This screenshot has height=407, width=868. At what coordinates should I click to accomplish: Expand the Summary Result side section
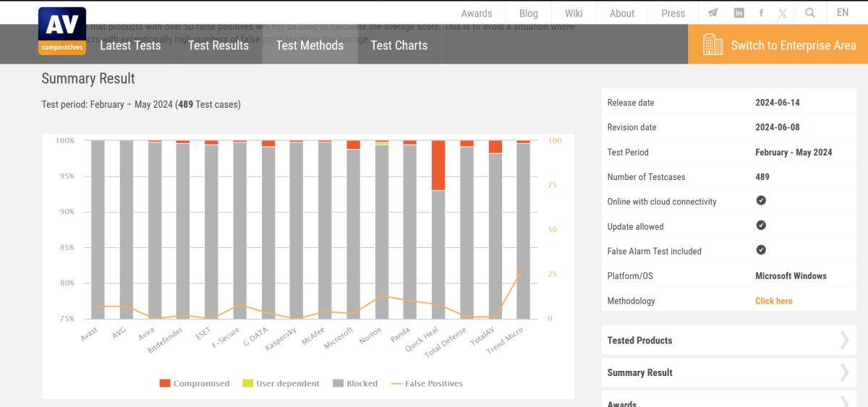(x=729, y=373)
